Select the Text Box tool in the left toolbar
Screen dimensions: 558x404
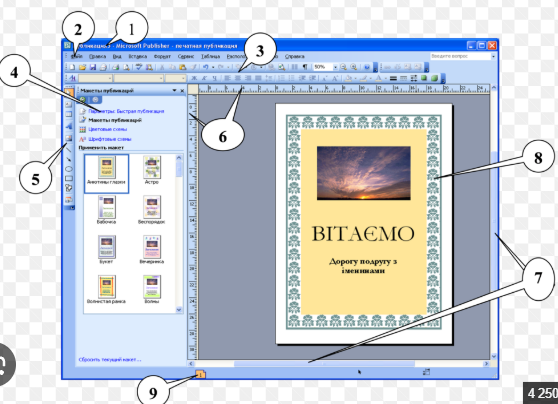tap(69, 104)
